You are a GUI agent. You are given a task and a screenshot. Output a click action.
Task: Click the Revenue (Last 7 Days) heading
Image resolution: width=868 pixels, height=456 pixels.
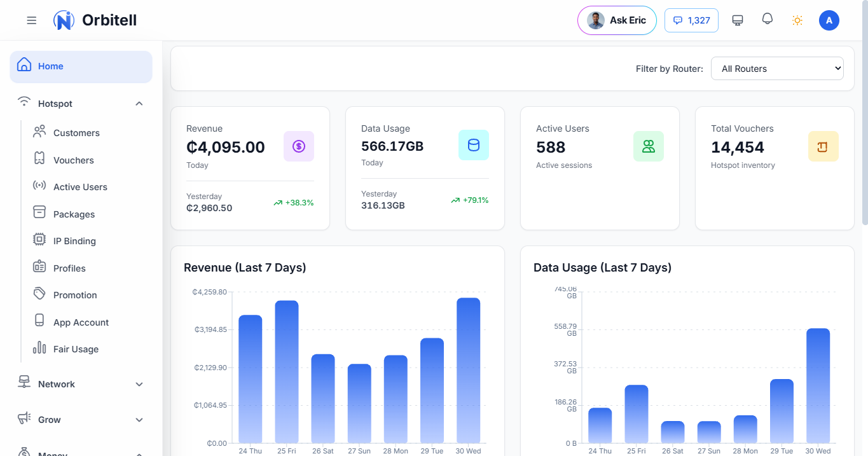(245, 268)
